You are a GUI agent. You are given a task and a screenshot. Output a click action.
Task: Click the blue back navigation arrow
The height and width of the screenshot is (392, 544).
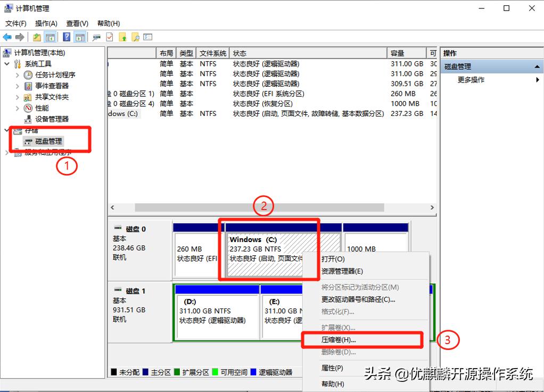click(7, 37)
